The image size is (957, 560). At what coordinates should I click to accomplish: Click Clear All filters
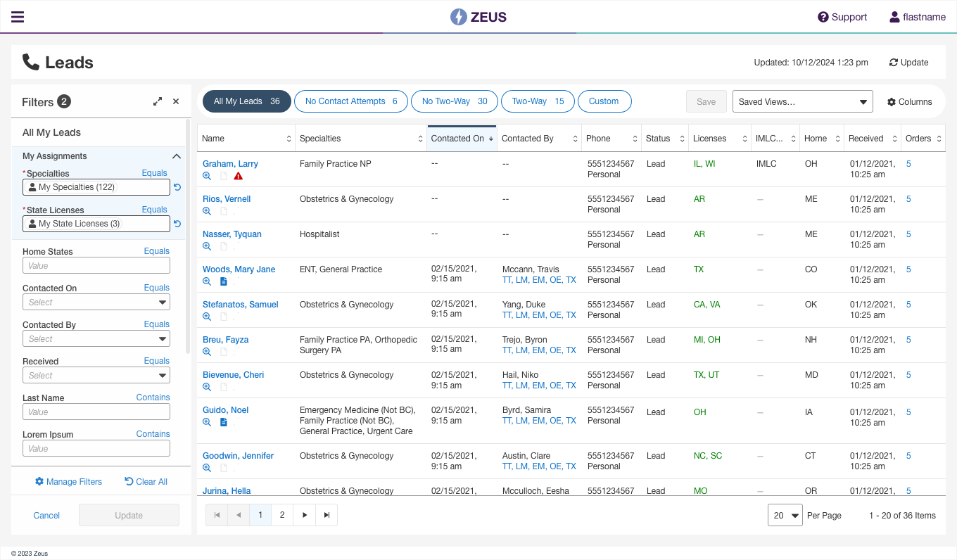coord(146,482)
